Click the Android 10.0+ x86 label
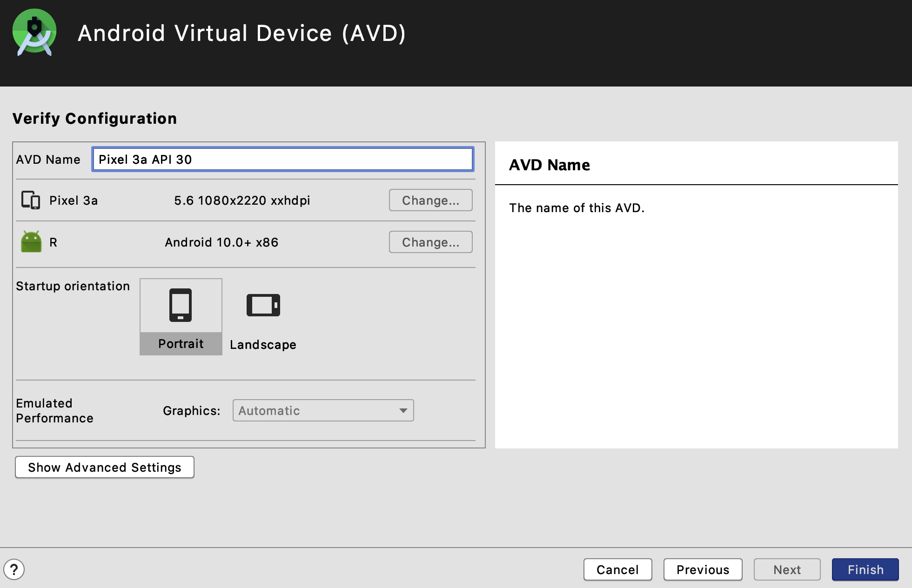 (221, 242)
